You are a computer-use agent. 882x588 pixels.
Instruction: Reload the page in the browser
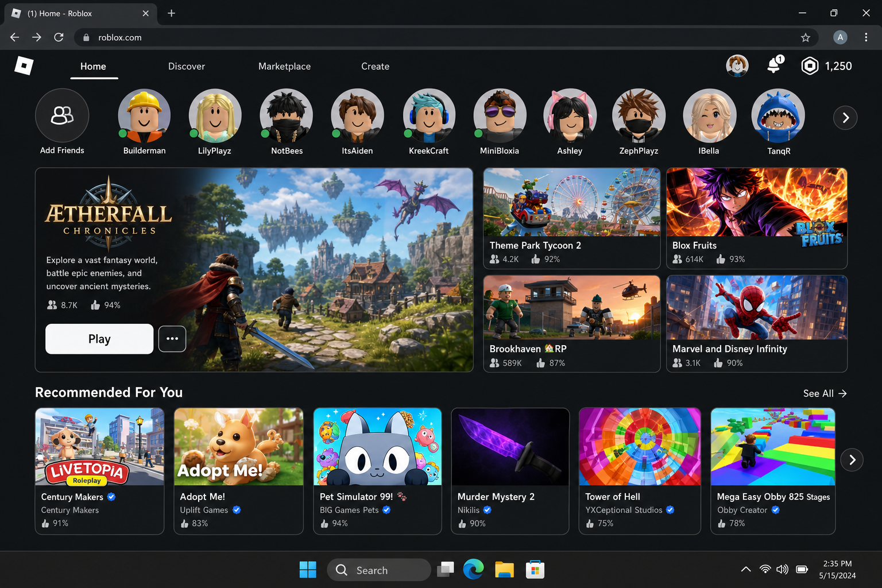coord(59,37)
